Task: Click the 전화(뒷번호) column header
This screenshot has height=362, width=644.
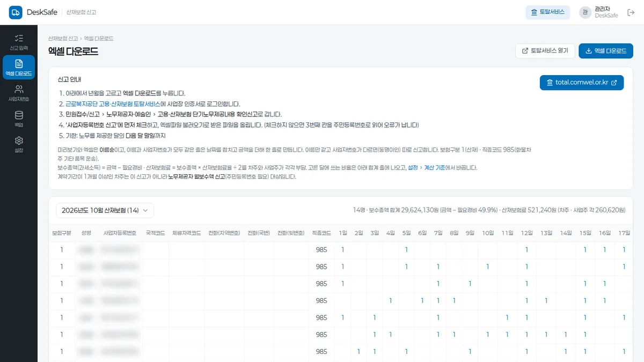Action: click(290, 233)
